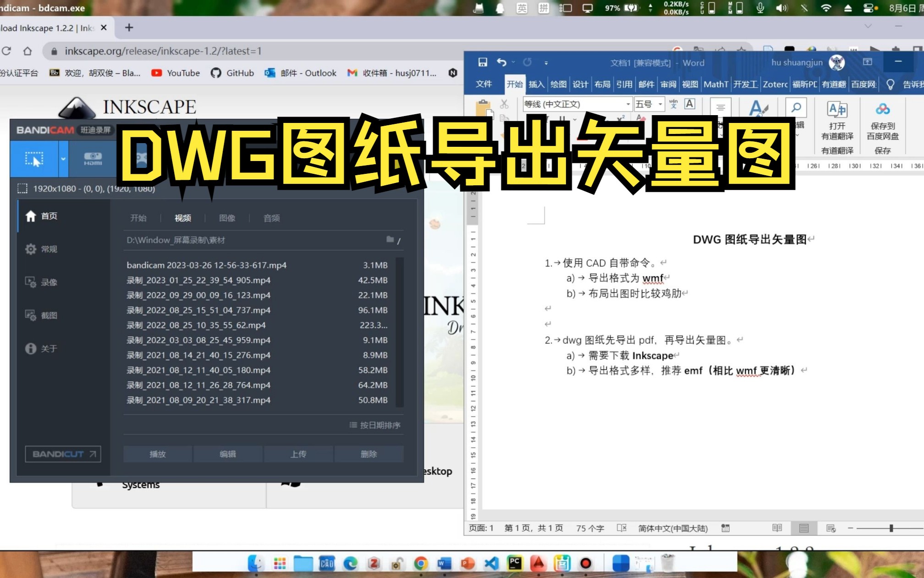This screenshot has width=924, height=578.
Task: Click the Word find magnifier icon
Action: point(796,108)
